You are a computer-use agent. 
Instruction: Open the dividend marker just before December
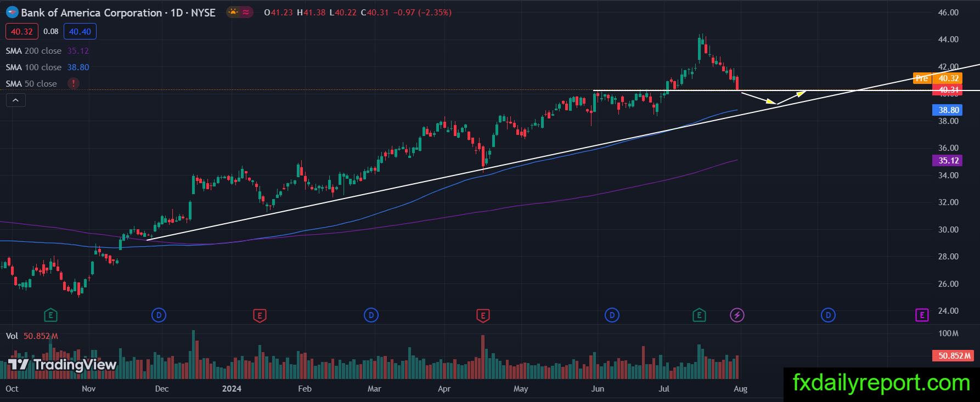point(159,315)
